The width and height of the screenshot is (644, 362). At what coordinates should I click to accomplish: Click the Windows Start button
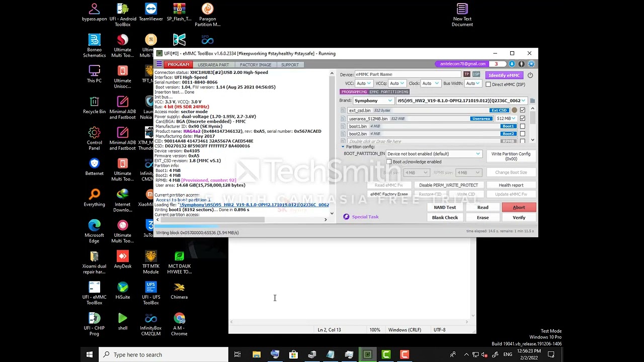click(89, 354)
